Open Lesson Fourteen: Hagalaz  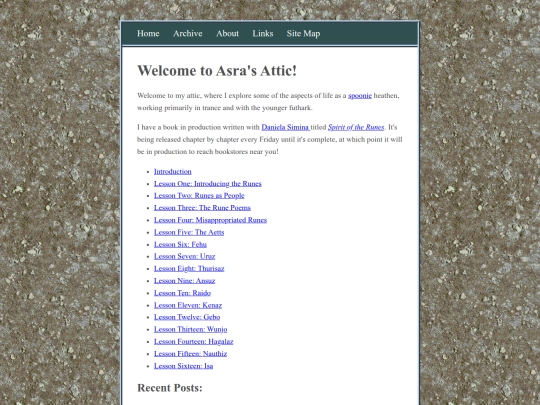coord(194,342)
